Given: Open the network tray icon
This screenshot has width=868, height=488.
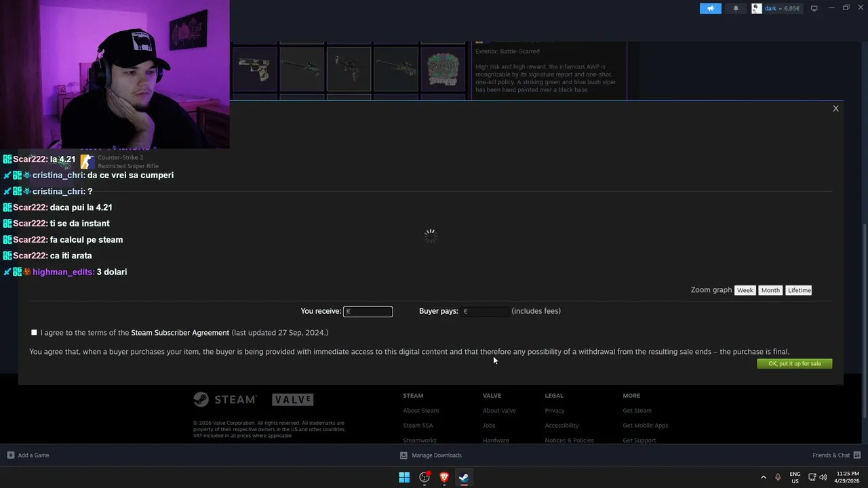Looking at the screenshot, I should point(812,477).
